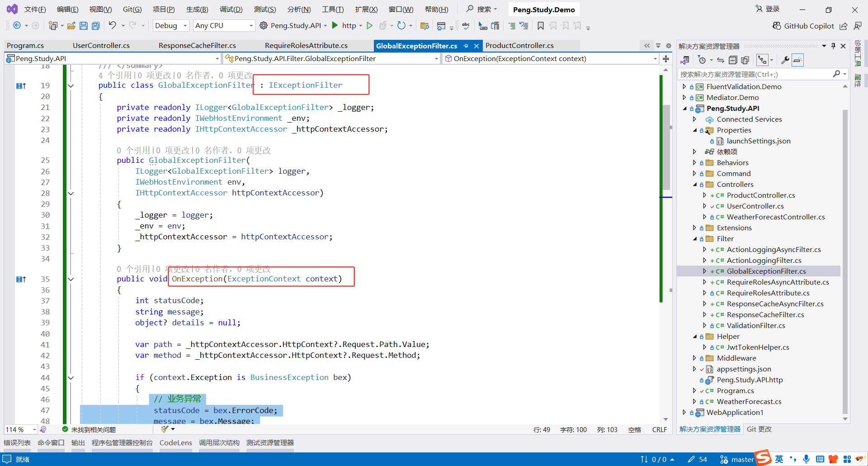Click the navigate backward arrow icon
868x466 pixels.
pyautogui.click(x=17, y=26)
